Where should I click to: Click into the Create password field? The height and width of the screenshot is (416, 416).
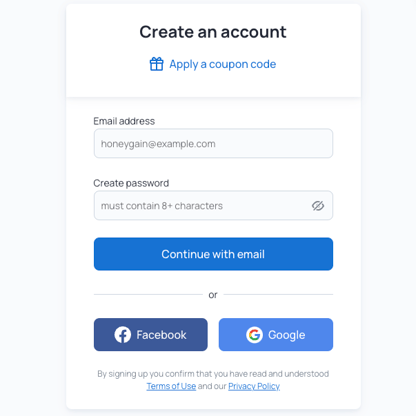[213, 205]
